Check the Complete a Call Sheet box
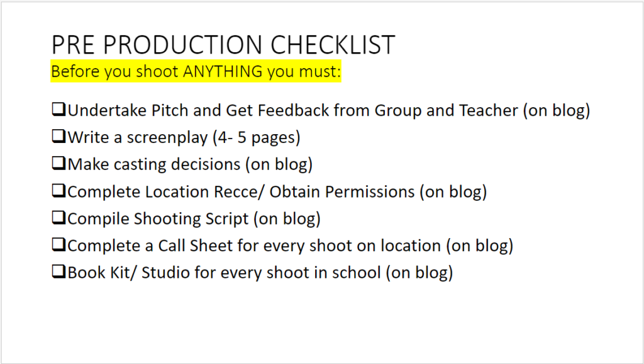Screen dimensions: 644x364 pos(58,245)
